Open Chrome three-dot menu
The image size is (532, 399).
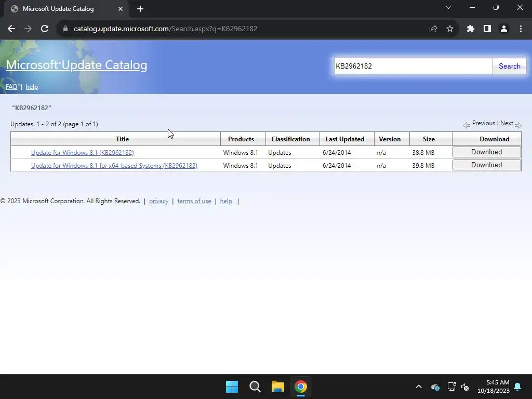[x=521, y=29]
